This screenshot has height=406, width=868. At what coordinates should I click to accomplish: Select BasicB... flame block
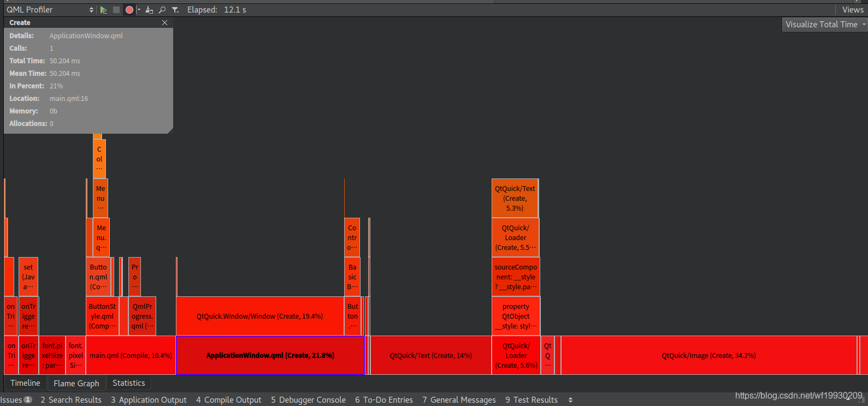[x=352, y=277]
